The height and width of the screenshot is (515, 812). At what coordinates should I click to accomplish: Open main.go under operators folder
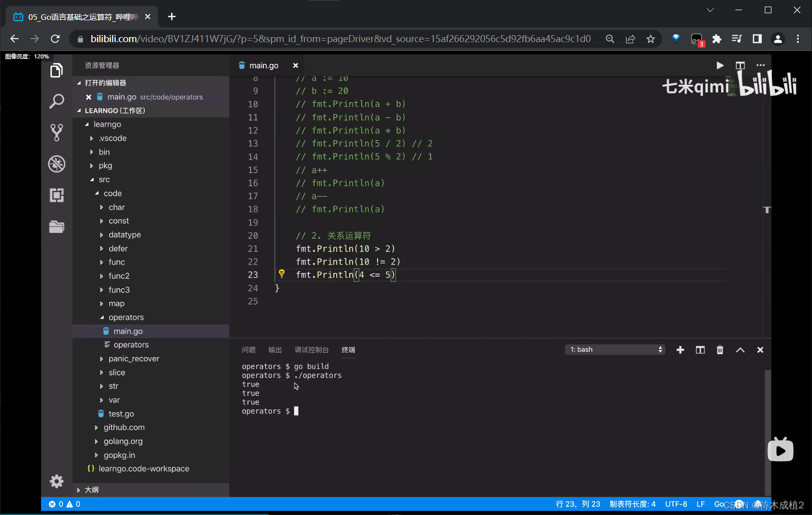128,331
